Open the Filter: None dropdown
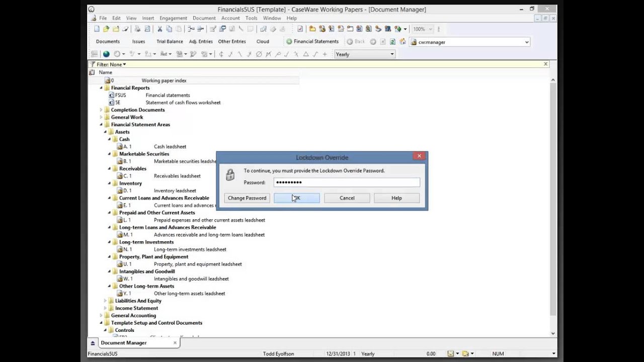This screenshot has width=644, height=362. (111, 64)
